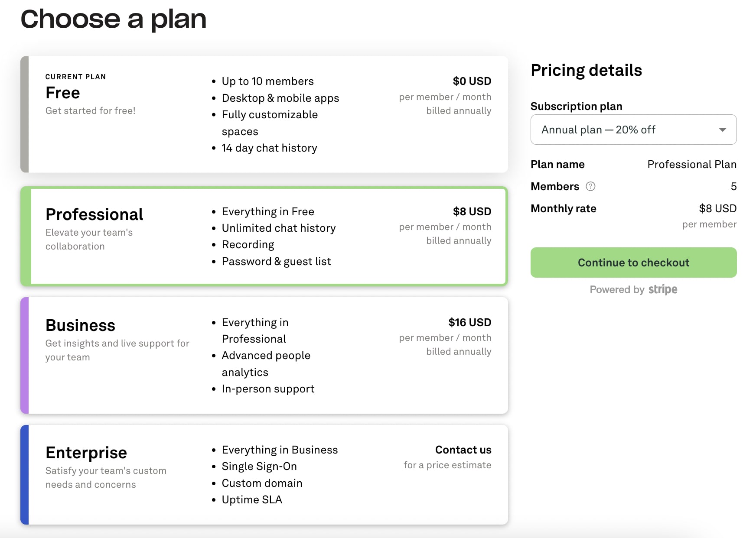Click the Enterprise plan heading
The width and height of the screenshot is (756, 538).
(86, 453)
